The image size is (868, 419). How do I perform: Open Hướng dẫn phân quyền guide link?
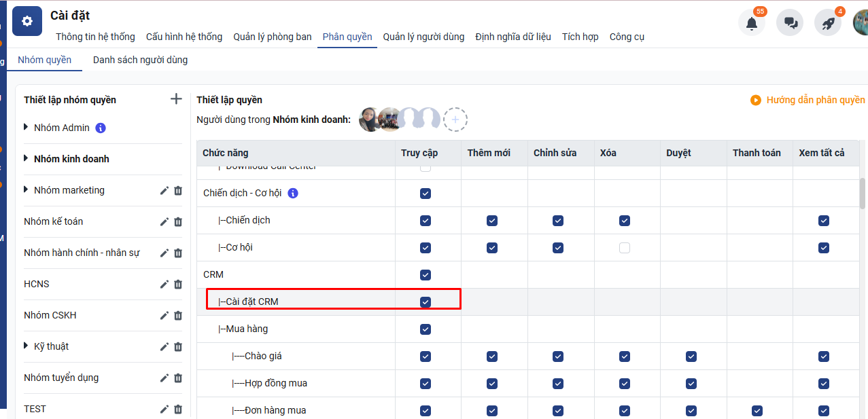[x=808, y=100]
